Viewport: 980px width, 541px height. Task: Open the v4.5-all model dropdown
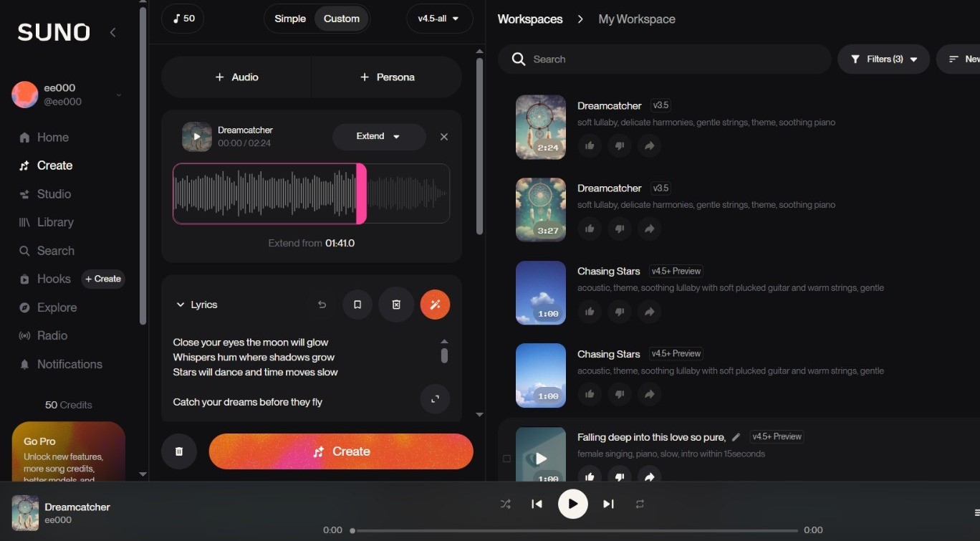[x=438, y=19]
